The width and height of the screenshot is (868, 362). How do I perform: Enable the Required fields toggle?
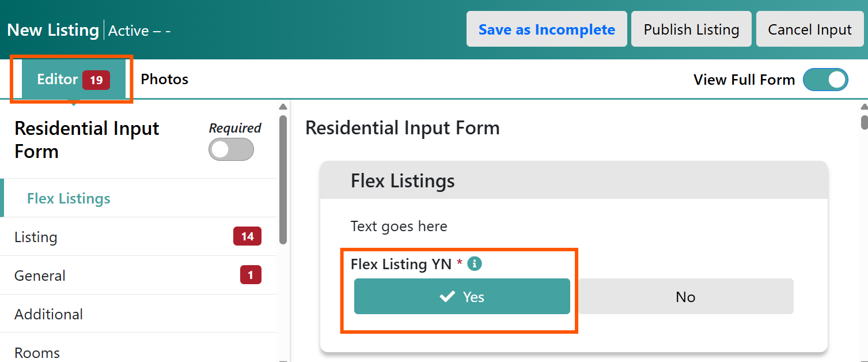pyautogui.click(x=231, y=150)
